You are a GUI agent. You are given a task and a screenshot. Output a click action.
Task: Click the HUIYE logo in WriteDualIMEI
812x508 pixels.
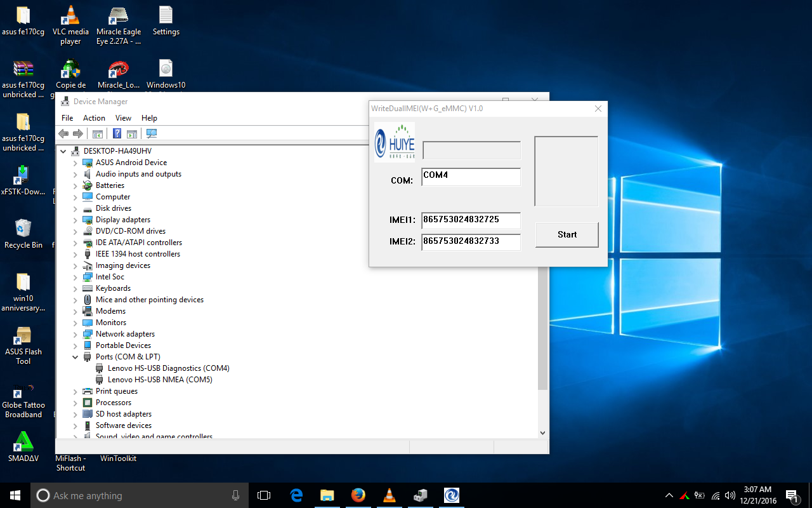tap(395, 142)
